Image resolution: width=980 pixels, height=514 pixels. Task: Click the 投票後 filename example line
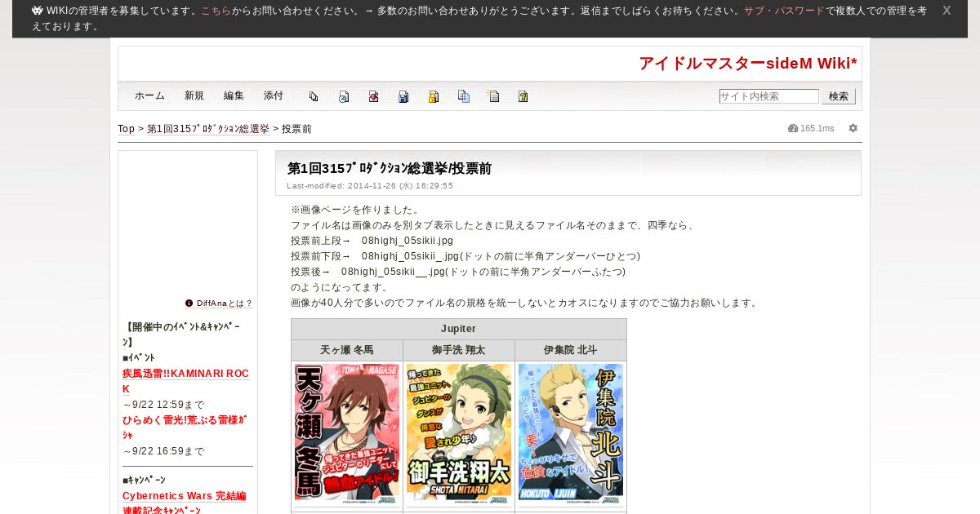click(458, 272)
